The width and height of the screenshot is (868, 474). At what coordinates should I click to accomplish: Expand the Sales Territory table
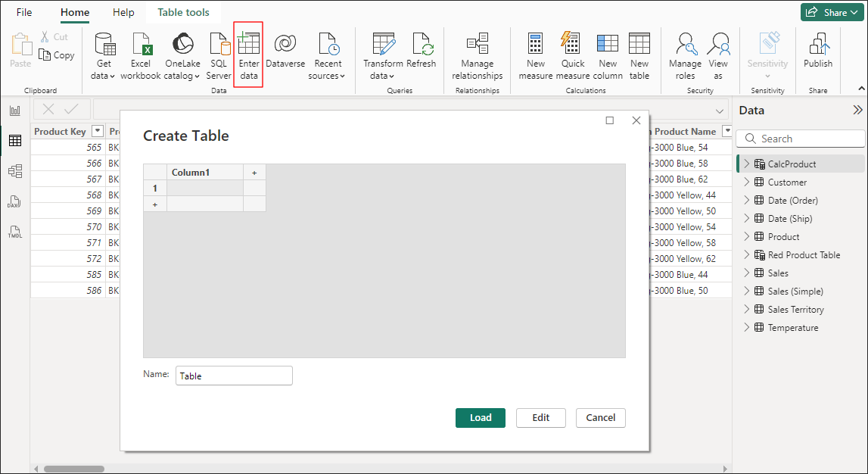point(746,309)
